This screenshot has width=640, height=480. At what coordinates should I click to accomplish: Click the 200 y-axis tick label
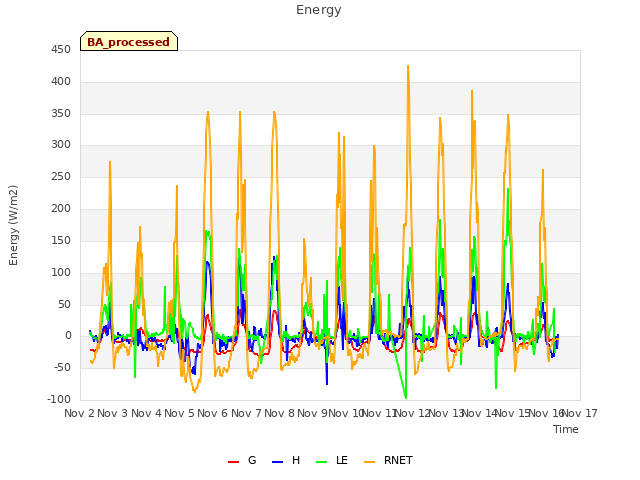[x=61, y=209]
